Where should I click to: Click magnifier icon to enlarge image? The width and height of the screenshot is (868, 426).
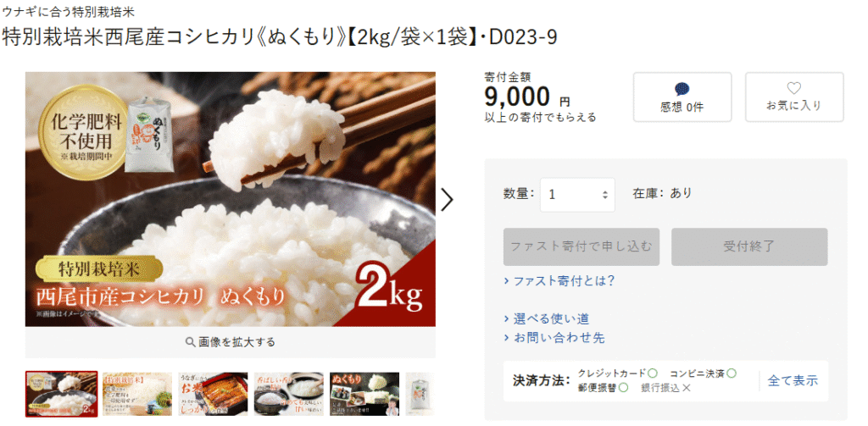click(190, 342)
